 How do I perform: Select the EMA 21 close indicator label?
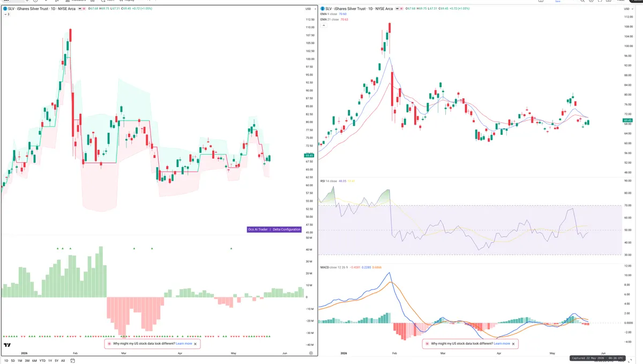[x=330, y=19]
